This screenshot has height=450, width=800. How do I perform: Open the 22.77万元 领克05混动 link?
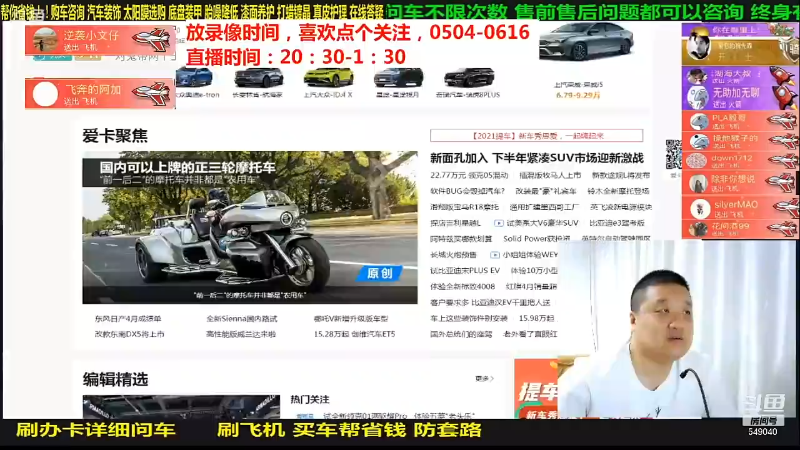click(x=469, y=175)
